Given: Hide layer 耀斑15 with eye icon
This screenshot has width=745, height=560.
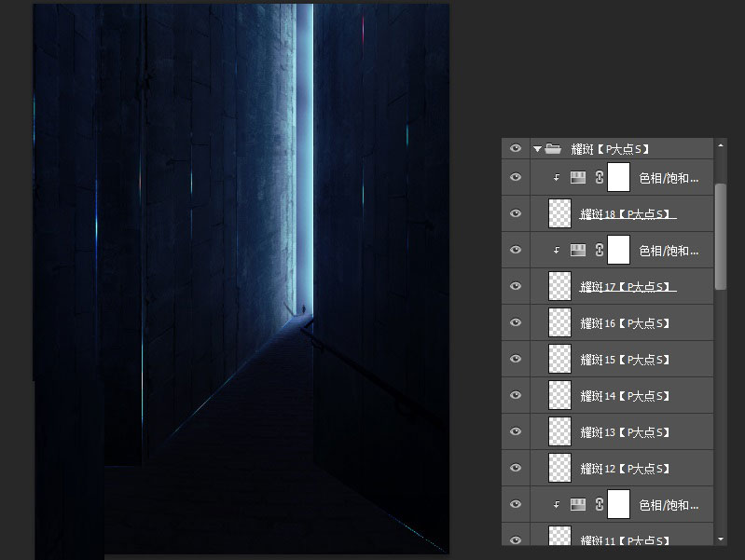Looking at the screenshot, I should tap(516, 359).
